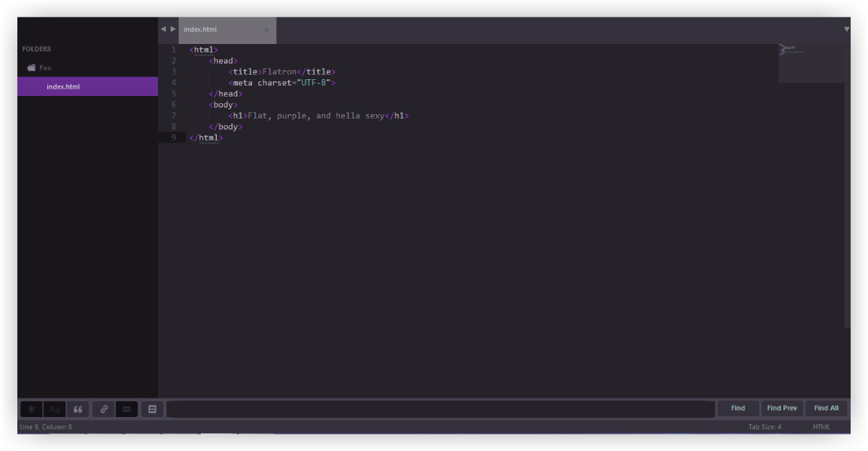Toggle case sensitive Aa option
This screenshot has width=868, height=451.
55,409
